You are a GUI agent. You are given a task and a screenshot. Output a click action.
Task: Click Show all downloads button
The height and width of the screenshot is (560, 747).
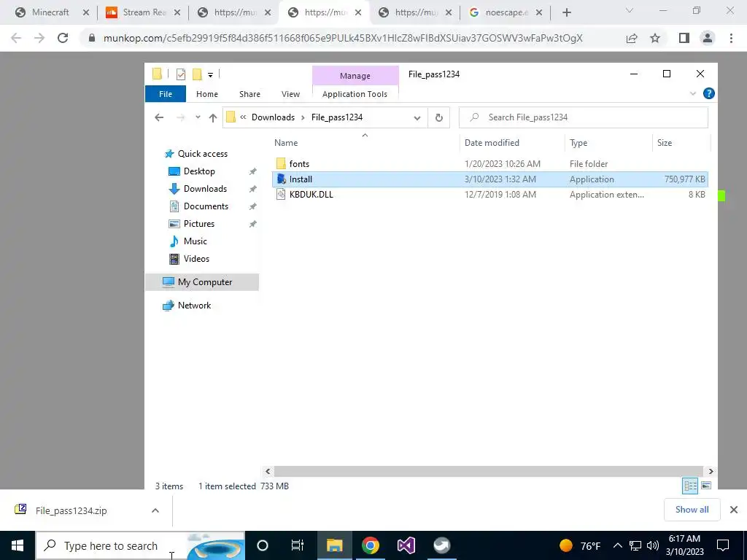(692, 510)
